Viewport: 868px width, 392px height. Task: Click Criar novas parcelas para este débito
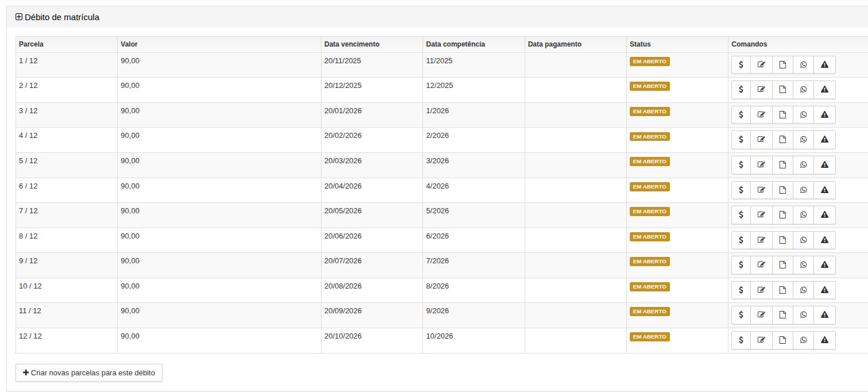pyautogui.click(x=89, y=373)
